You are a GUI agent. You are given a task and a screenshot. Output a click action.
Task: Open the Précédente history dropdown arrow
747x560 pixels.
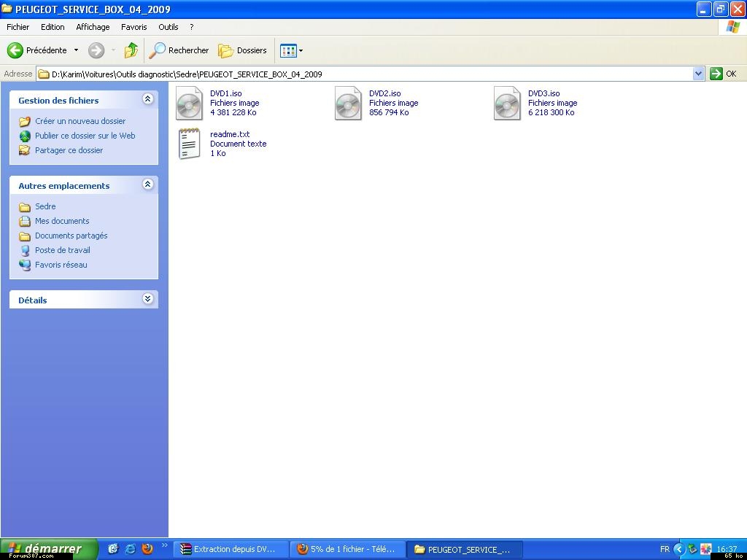(76, 50)
